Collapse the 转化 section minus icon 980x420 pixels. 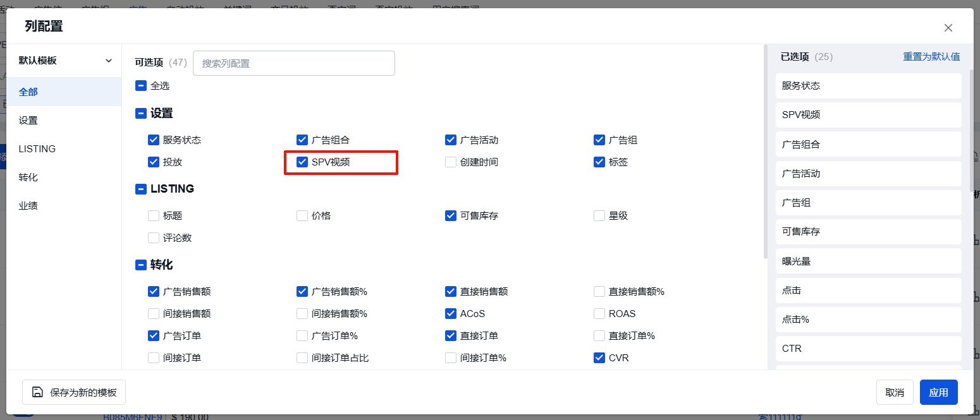141,265
